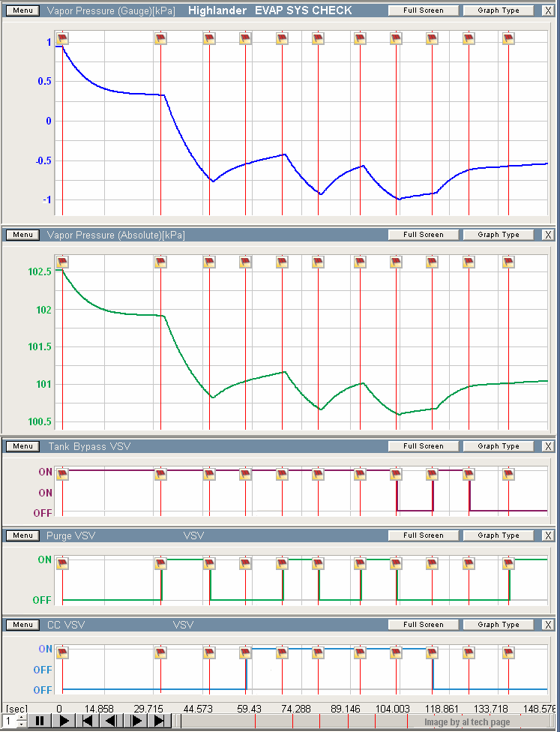Screen dimensions: 560x732
Task: Skip to the end of the recording
Action: (x=159, y=721)
